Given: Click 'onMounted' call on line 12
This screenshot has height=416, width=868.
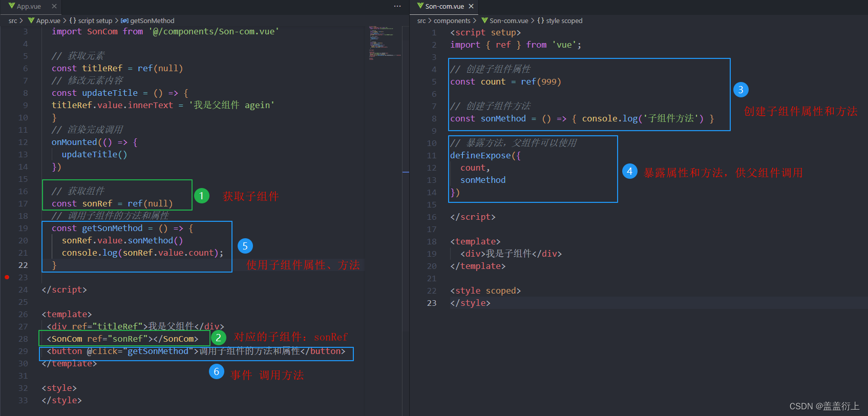Looking at the screenshot, I should coord(74,142).
